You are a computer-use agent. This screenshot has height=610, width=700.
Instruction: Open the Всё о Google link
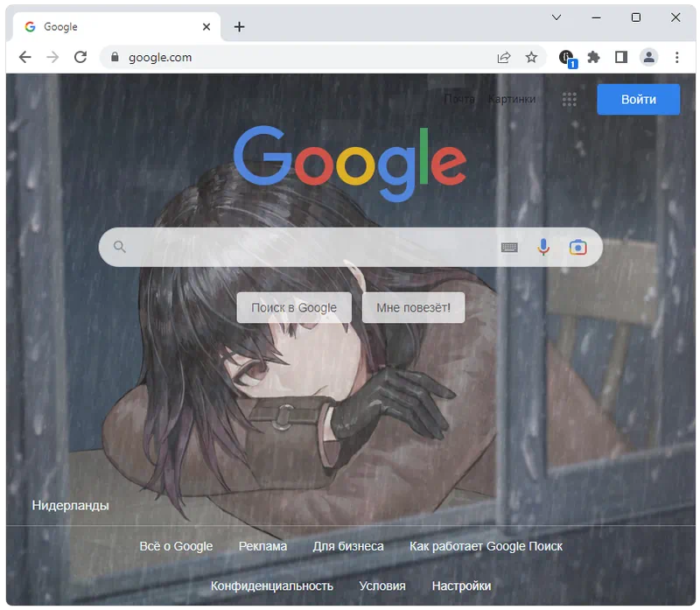tap(176, 546)
